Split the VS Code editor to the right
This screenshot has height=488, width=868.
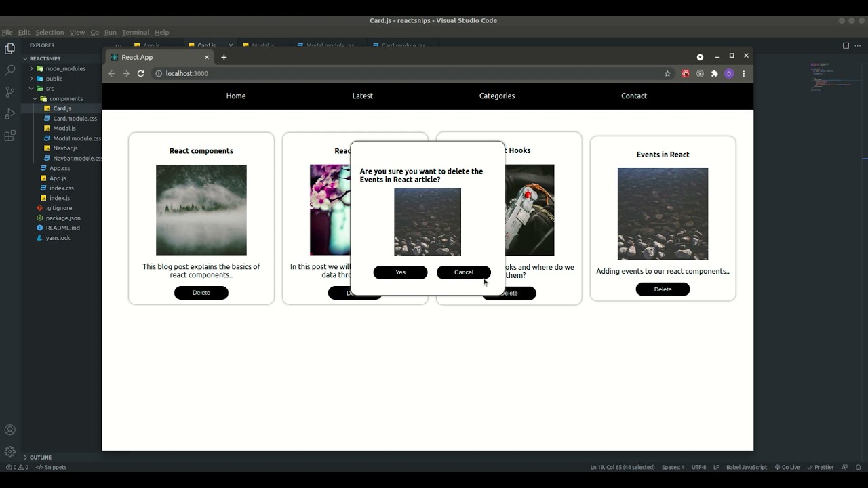[846, 45]
